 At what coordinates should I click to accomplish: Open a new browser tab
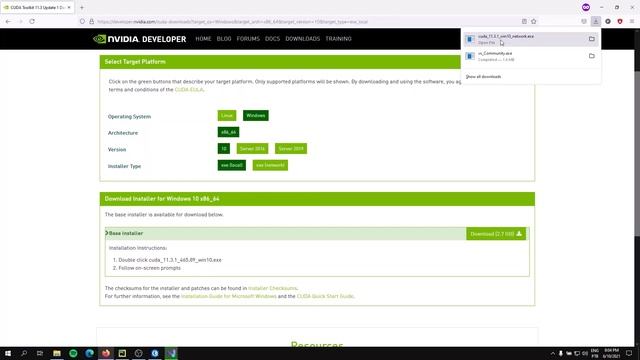82,7
